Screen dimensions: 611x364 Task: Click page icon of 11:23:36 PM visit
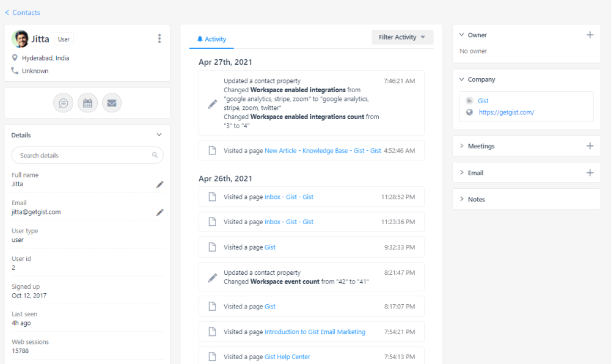point(212,222)
